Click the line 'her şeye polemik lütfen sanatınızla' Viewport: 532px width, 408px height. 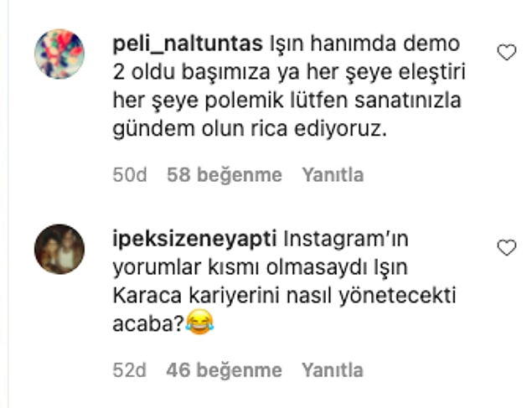click(287, 101)
